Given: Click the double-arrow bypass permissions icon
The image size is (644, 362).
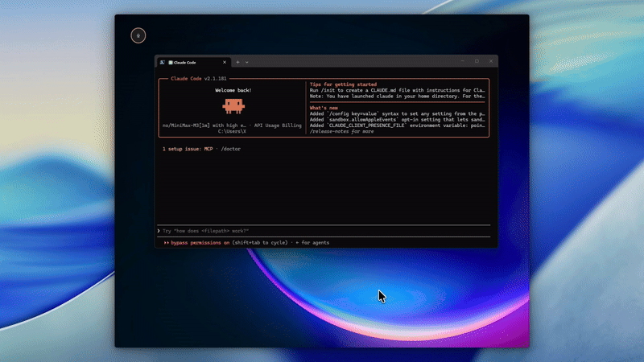Looking at the screenshot, I should 167,243.
